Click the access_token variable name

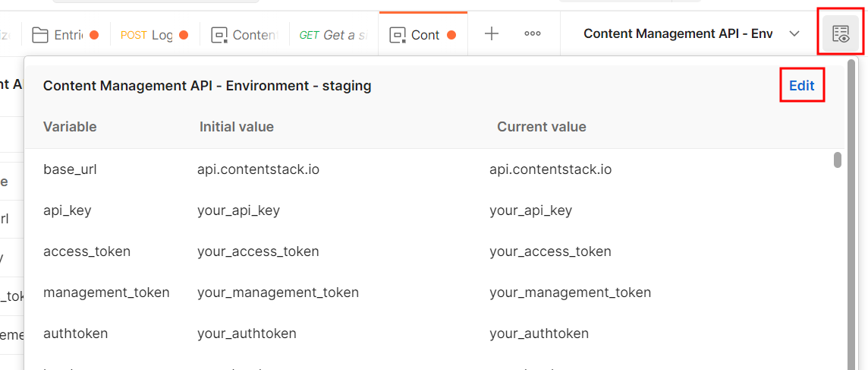coord(87,251)
